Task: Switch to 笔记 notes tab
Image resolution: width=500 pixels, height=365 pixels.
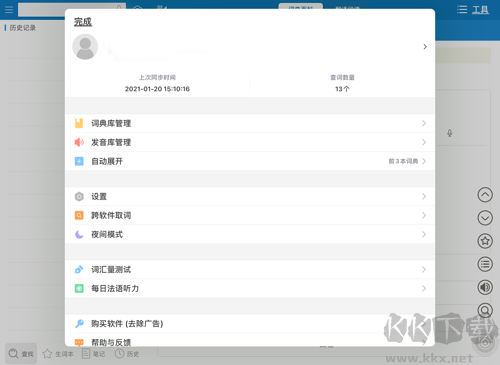Action: 94,354
